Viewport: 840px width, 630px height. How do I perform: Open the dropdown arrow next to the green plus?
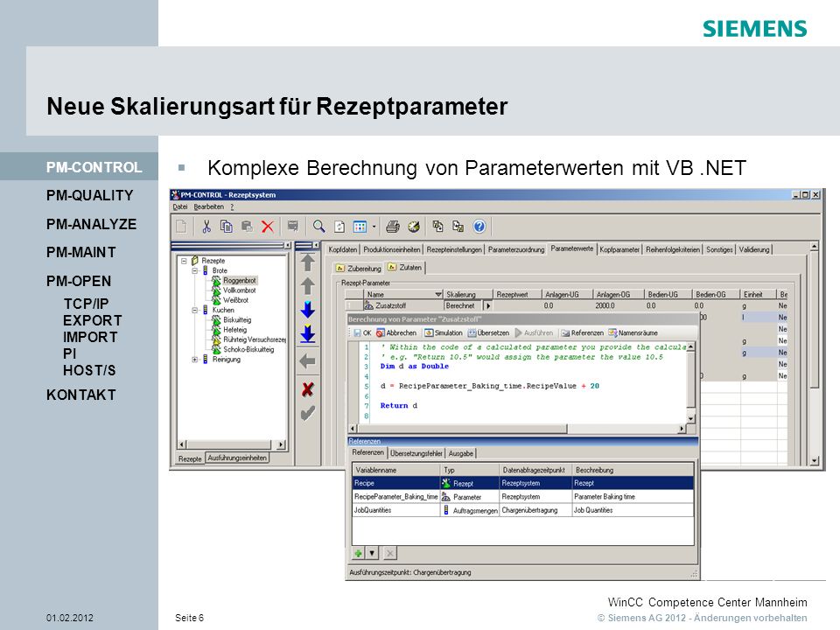(x=372, y=553)
